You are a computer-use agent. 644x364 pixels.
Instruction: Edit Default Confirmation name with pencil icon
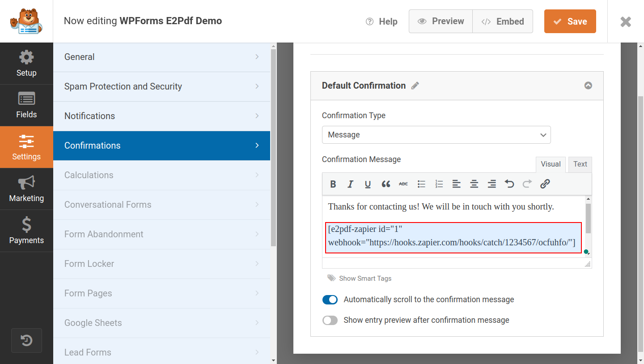point(415,86)
